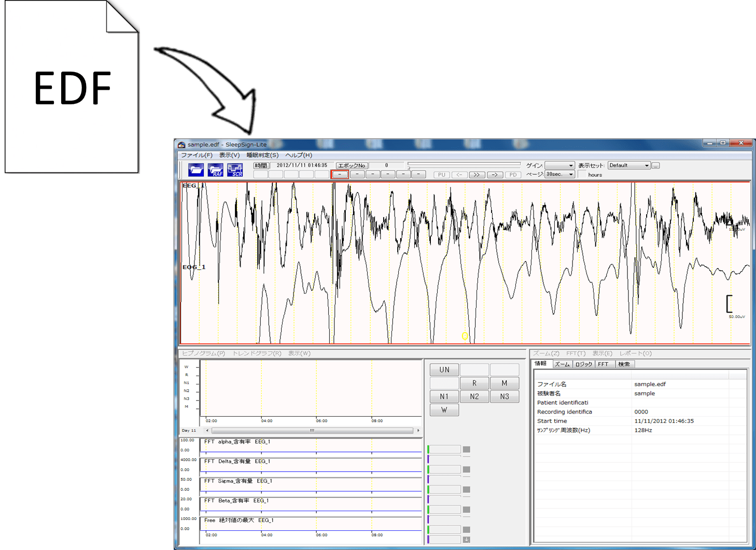756x550 pixels.
Task: Click gray square beside the alpha FFT row
Action: pyautogui.click(x=466, y=449)
